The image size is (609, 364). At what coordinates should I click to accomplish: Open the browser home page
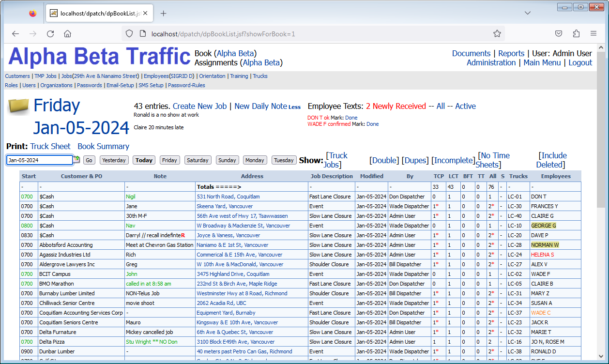68,34
